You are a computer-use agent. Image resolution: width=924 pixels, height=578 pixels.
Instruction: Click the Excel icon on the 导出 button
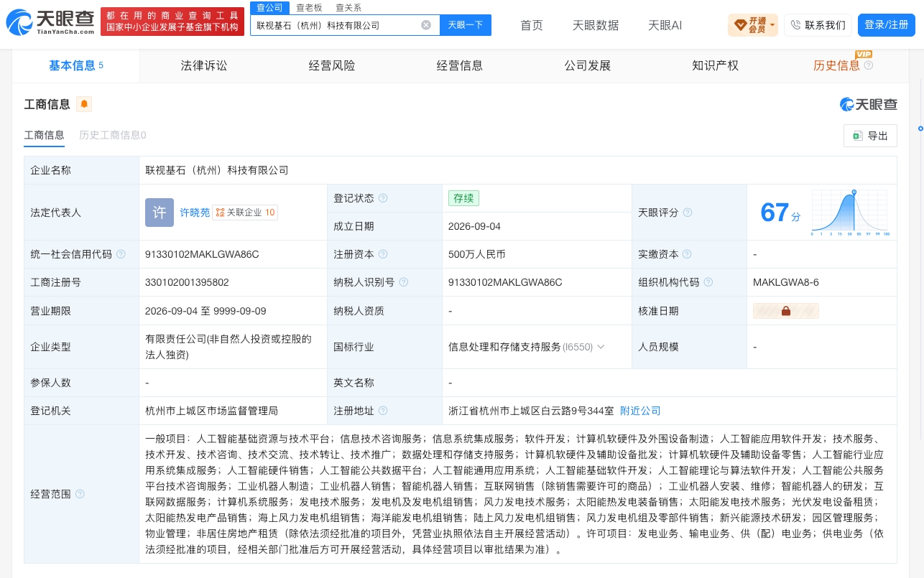857,136
